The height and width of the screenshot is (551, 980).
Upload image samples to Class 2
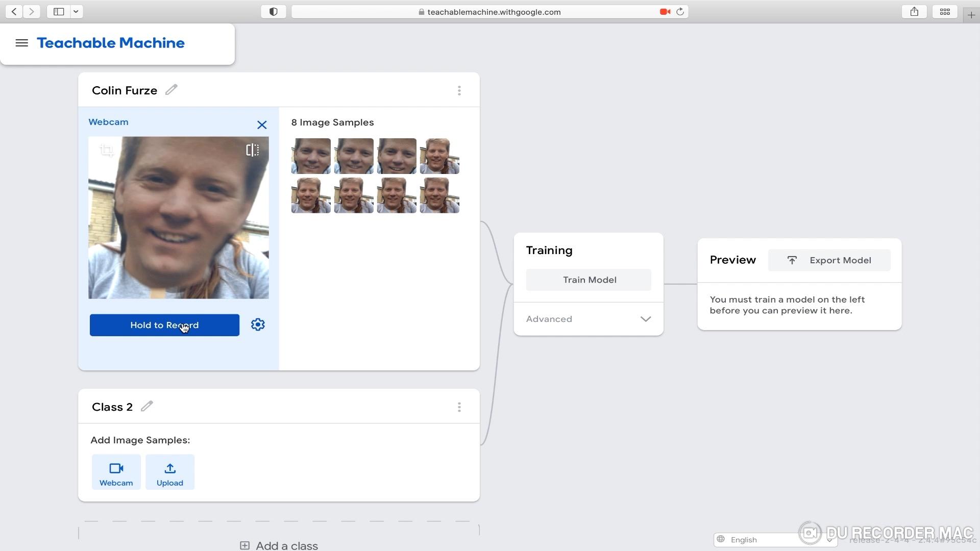170,472
